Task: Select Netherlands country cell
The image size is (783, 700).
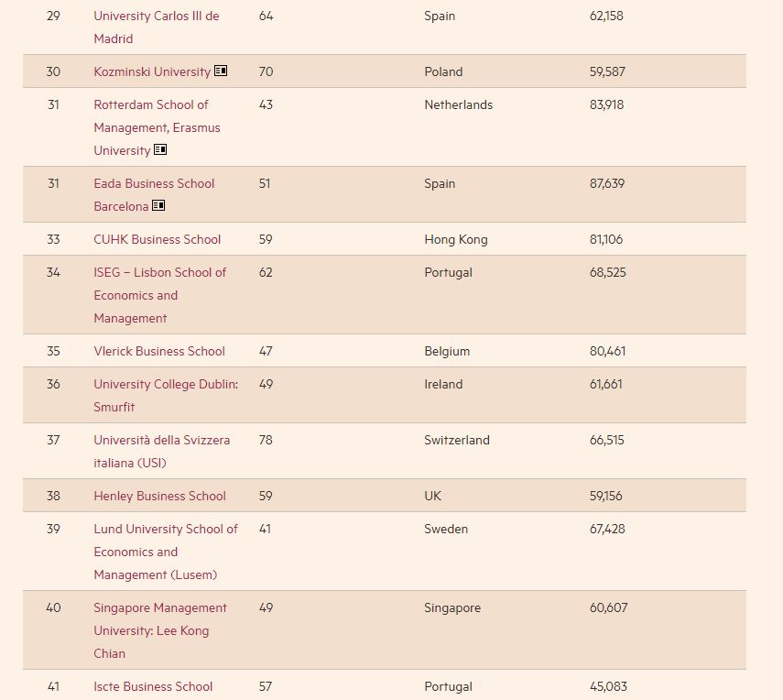Action: tap(459, 105)
